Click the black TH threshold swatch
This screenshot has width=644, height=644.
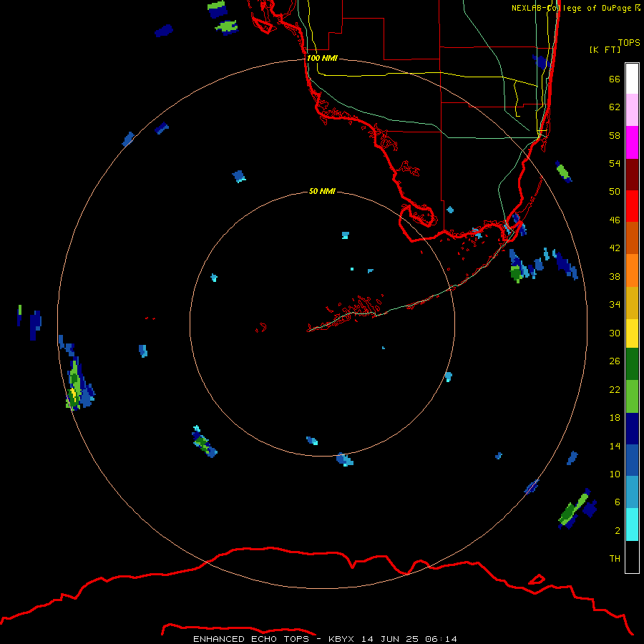point(632,557)
